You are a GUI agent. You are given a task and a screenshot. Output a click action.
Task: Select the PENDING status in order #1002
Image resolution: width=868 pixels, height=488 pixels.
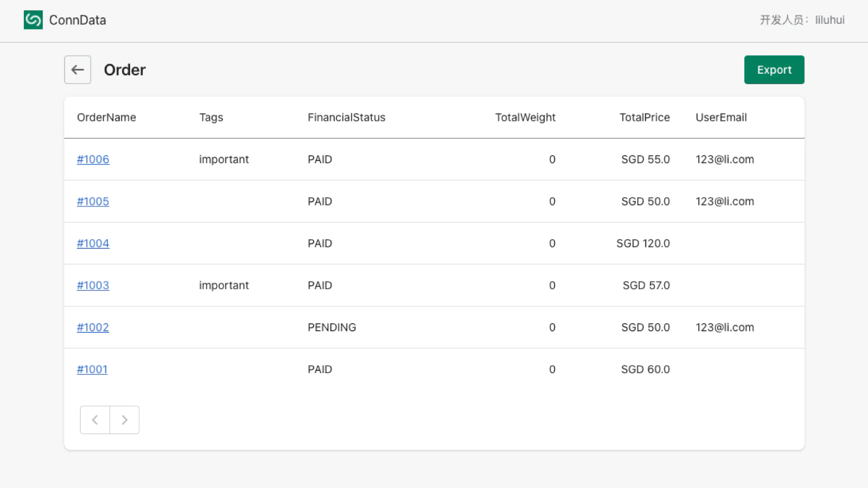coord(331,328)
